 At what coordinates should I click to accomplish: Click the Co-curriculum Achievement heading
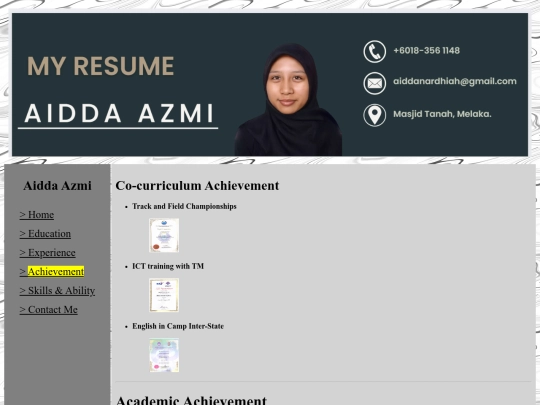tap(197, 186)
